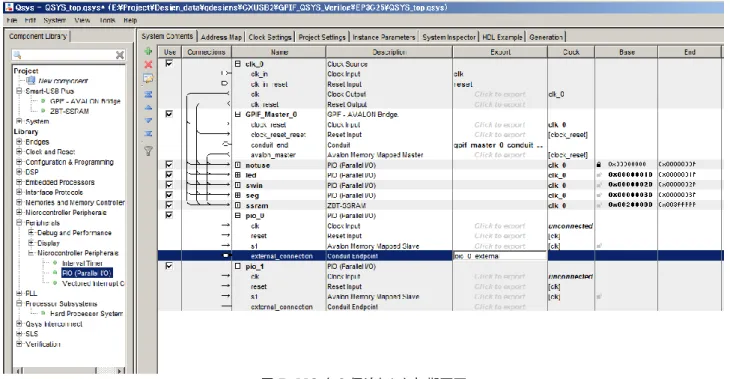Click the library tree horizontal scrollbar
730x379 pixels.
coord(69,371)
